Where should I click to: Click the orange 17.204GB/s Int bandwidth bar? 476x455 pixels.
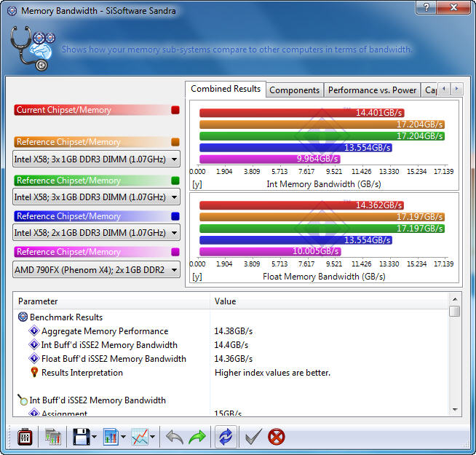(x=322, y=124)
